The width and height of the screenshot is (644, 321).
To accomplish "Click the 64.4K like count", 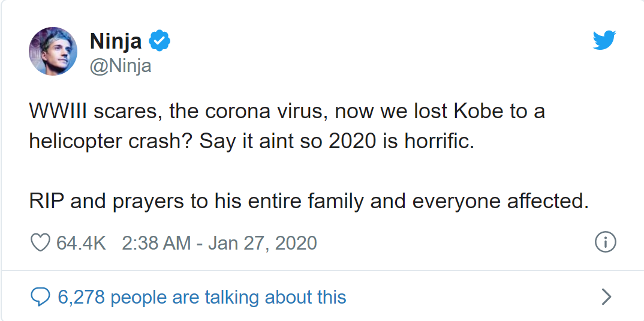I will pyautogui.click(x=81, y=243).
